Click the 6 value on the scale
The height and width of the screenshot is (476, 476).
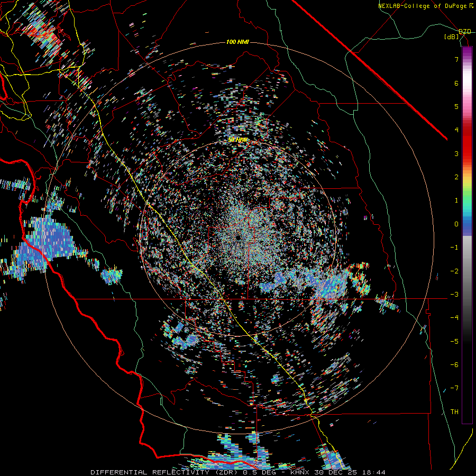tap(456, 83)
